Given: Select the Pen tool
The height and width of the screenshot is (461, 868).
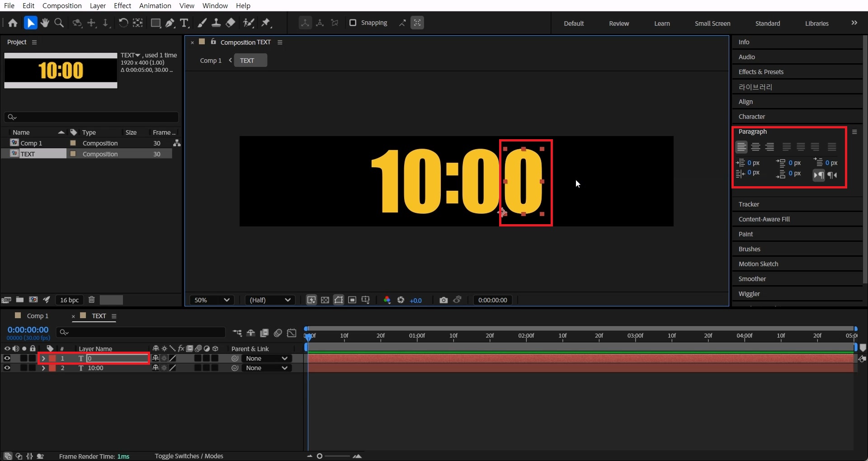Looking at the screenshot, I should [170, 23].
